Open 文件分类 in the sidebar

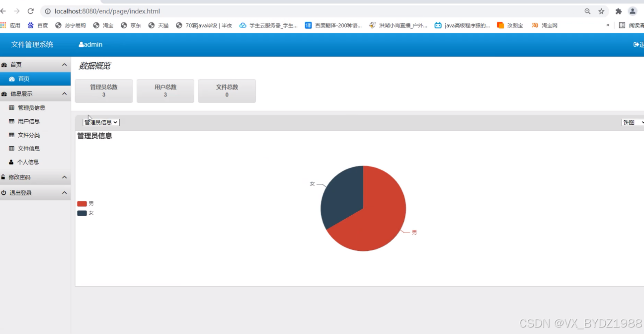point(29,135)
